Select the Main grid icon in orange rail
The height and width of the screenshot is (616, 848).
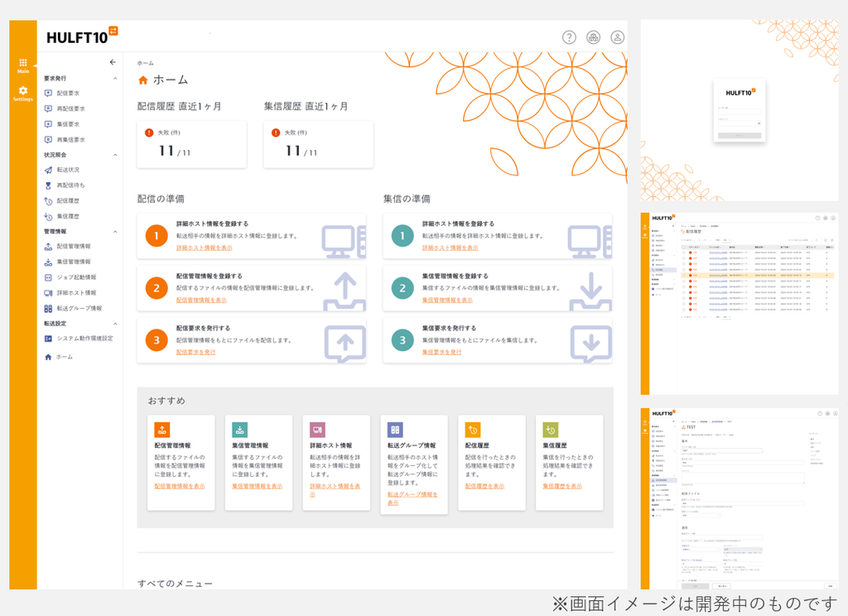coord(22,65)
